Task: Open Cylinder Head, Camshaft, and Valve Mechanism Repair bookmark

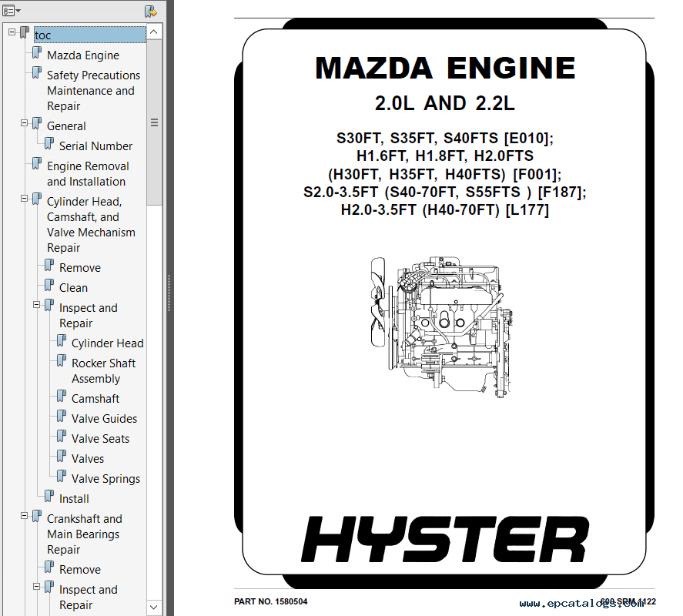Action: [x=91, y=224]
